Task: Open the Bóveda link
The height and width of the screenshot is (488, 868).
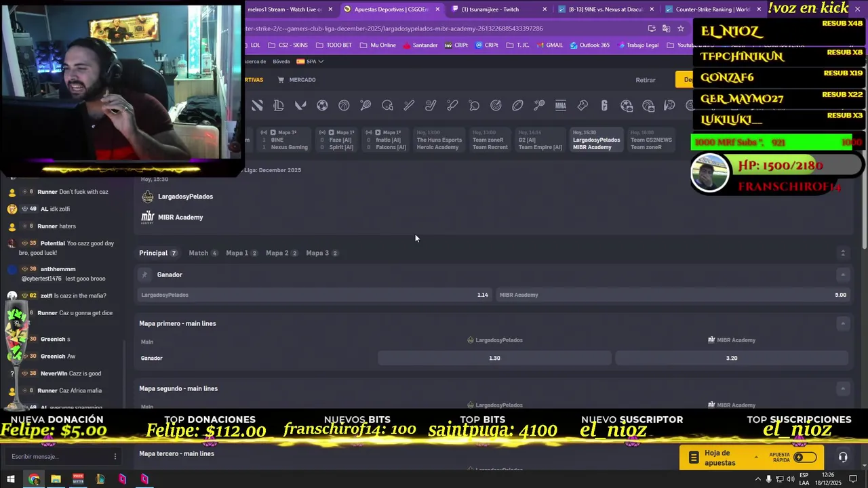Action: (281, 61)
